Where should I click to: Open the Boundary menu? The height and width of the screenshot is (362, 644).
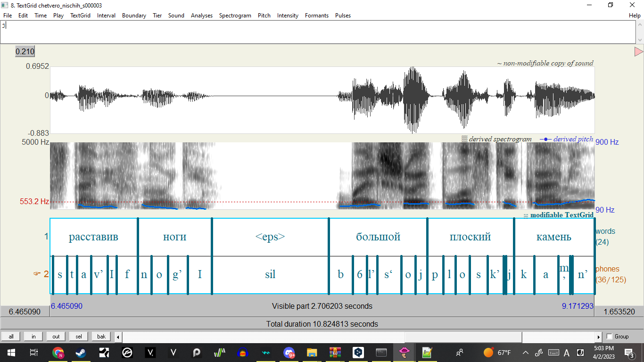(x=134, y=16)
